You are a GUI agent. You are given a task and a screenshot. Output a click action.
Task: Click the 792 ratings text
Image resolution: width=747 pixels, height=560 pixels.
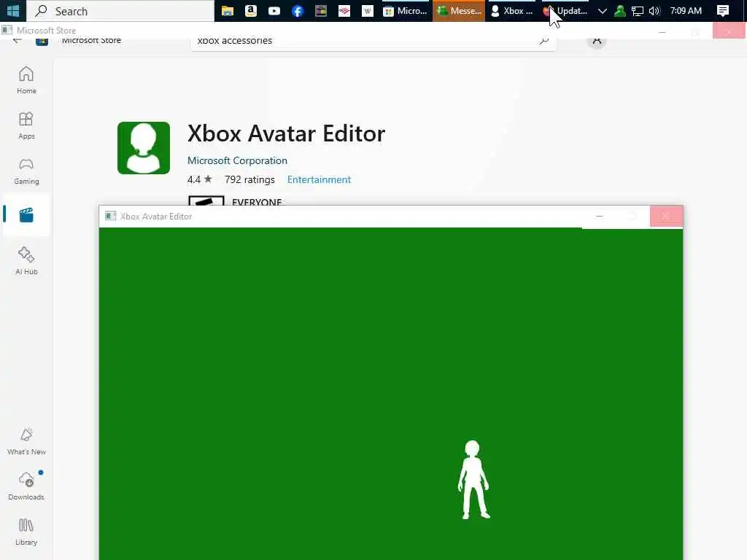(249, 179)
